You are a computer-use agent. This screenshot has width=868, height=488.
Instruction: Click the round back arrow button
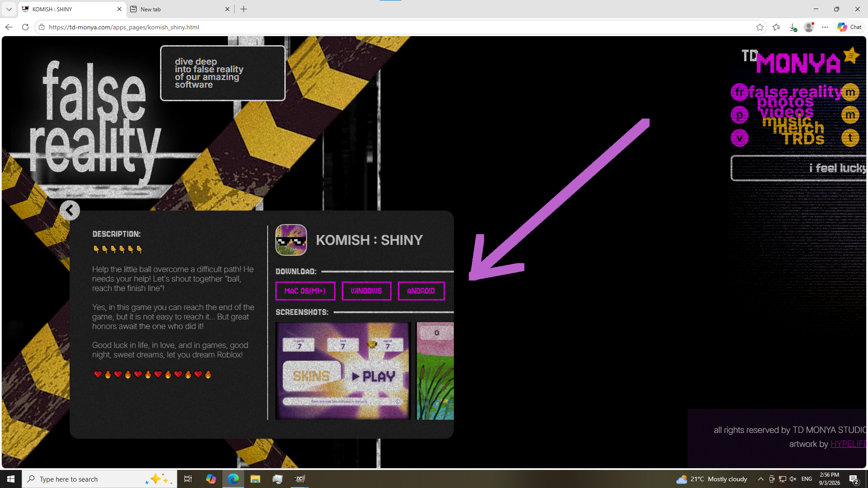[x=70, y=210]
